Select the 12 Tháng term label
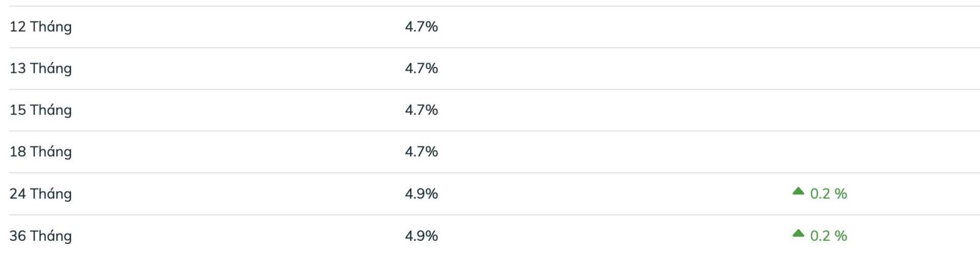Screen dimensions: 980x255 tap(40, 27)
